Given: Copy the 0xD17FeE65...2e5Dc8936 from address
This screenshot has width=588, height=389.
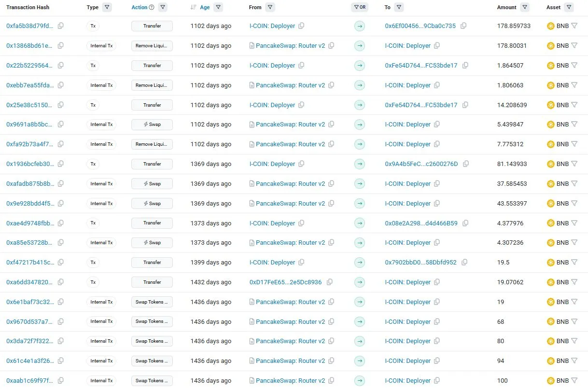Looking at the screenshot, I should pyautogui.click(x=330, y=282).
